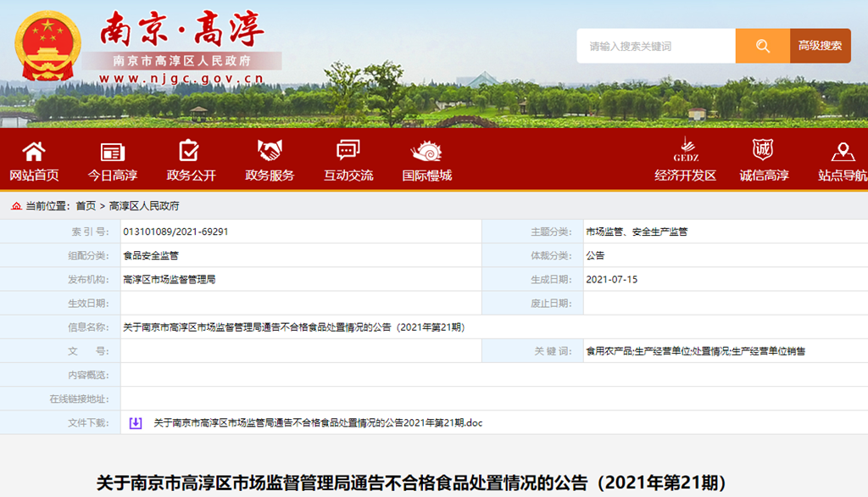This screenshot has height=497, width=868.
Task: Click the download icon beside the .doc file
Action: point(136,422)
